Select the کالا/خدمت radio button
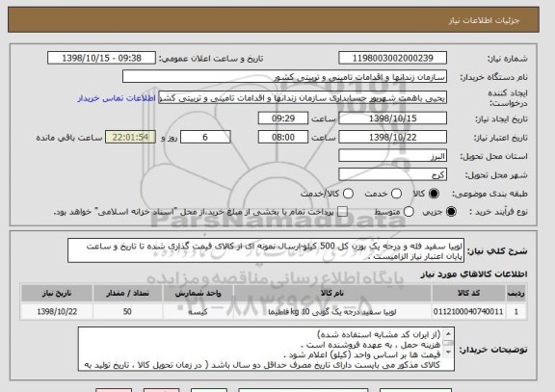This screenshot has width=555, height=392. (x=348, y=194)
